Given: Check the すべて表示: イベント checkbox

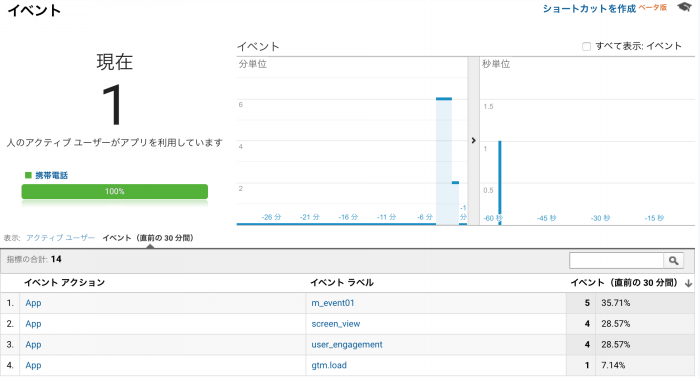Looking at the screenshot, I should click(586, 46).
